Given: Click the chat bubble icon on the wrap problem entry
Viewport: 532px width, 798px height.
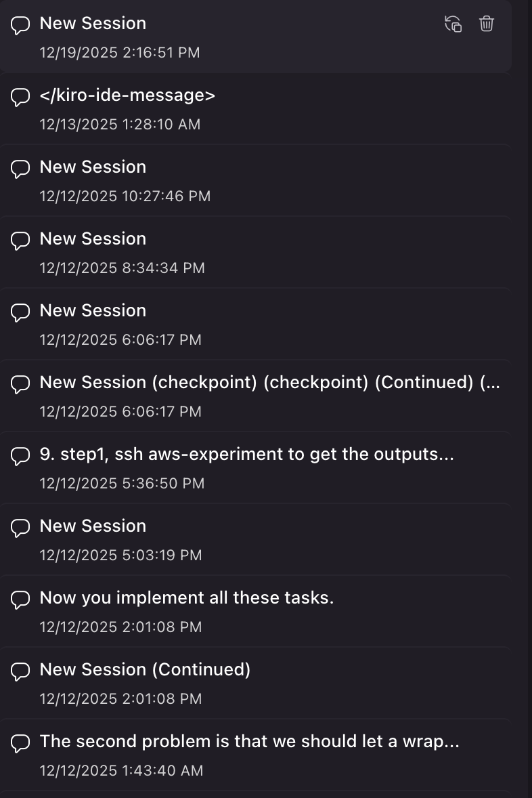Looking at the screenshot, I should tap(20, 744).
